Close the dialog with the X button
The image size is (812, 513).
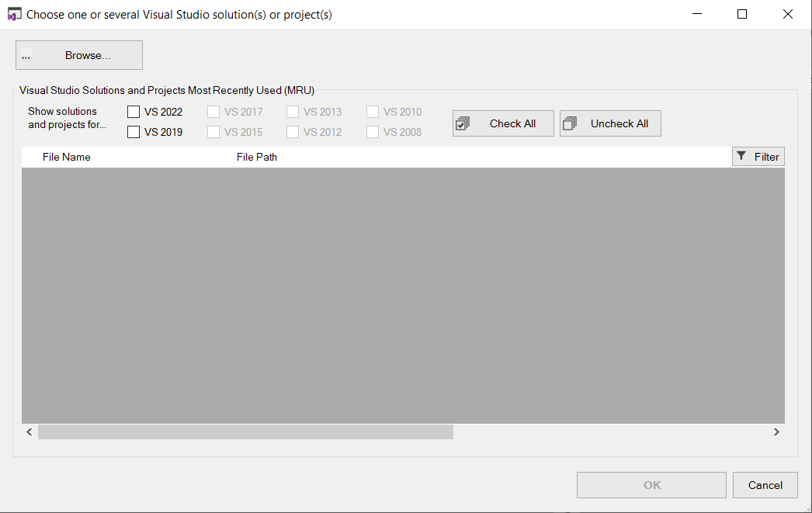[x=788, y=14]
